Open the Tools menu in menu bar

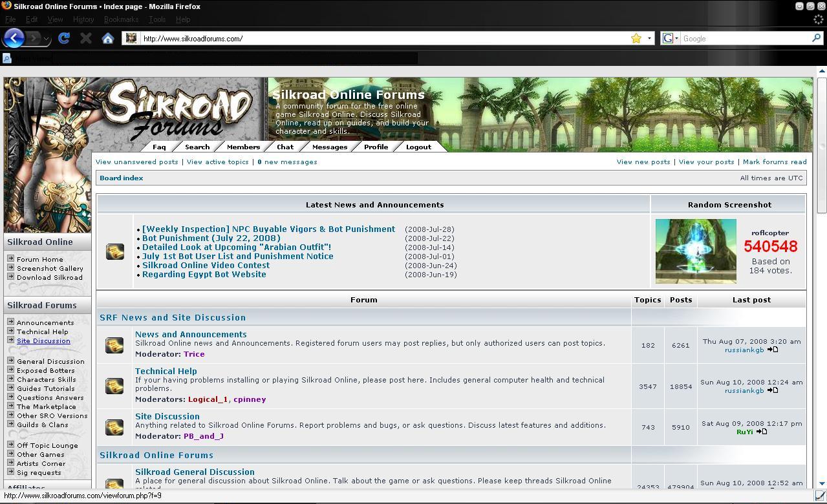(x=157, y=19)
